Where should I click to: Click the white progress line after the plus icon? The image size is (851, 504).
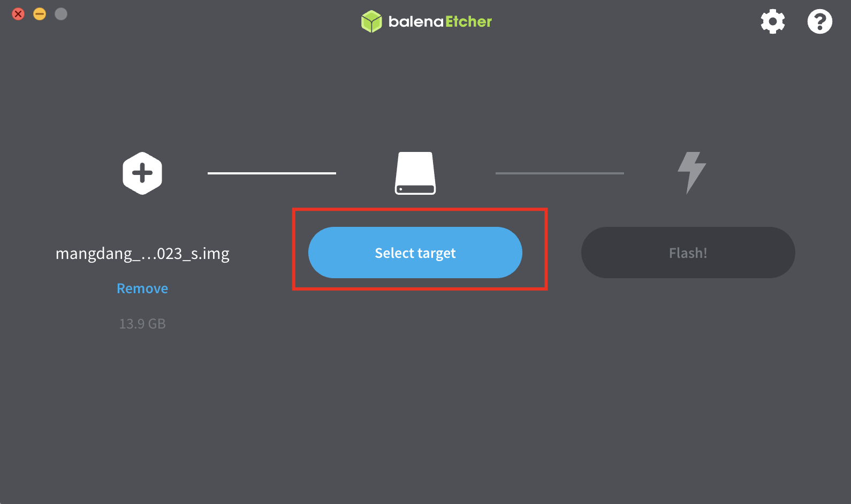(272, 173)
